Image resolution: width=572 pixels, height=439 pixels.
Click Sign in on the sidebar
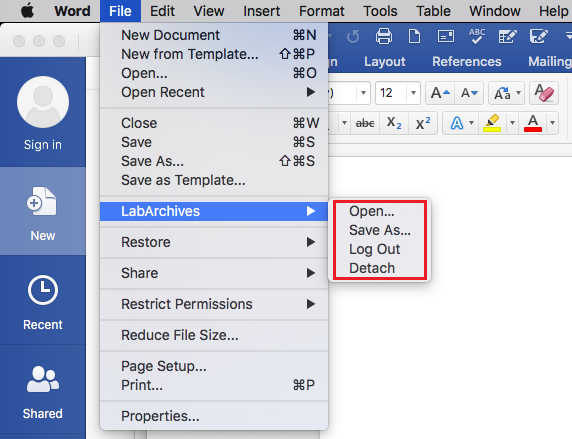click(43, 145)
